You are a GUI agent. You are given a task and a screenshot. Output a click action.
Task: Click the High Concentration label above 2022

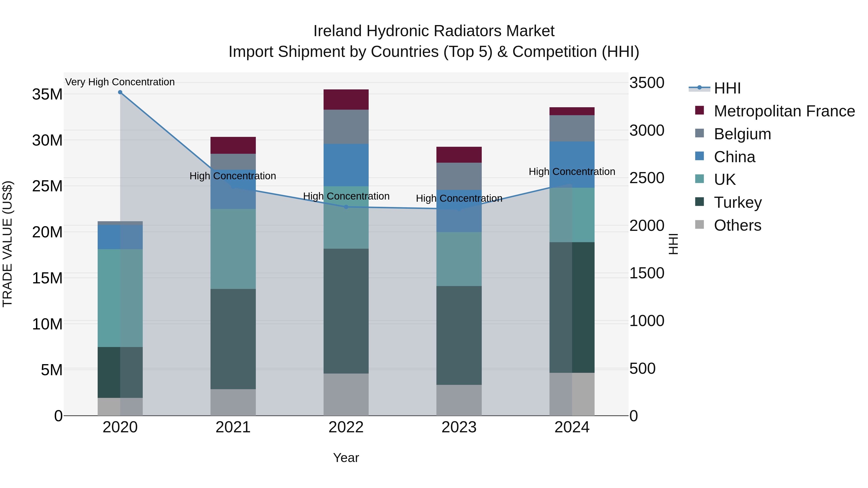(346, 196)
